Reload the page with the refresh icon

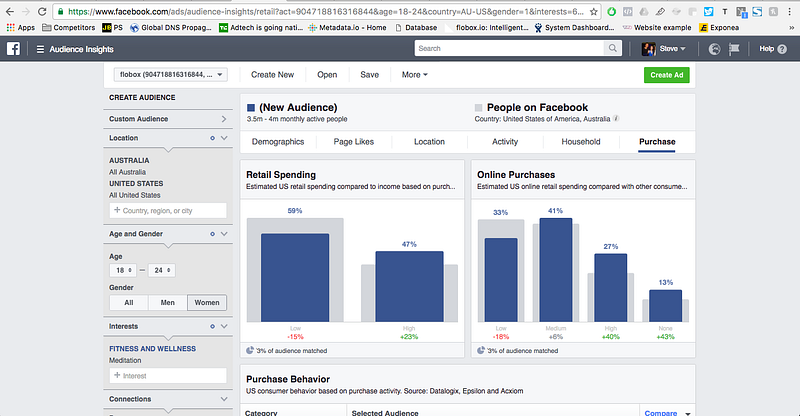(42, 11)
